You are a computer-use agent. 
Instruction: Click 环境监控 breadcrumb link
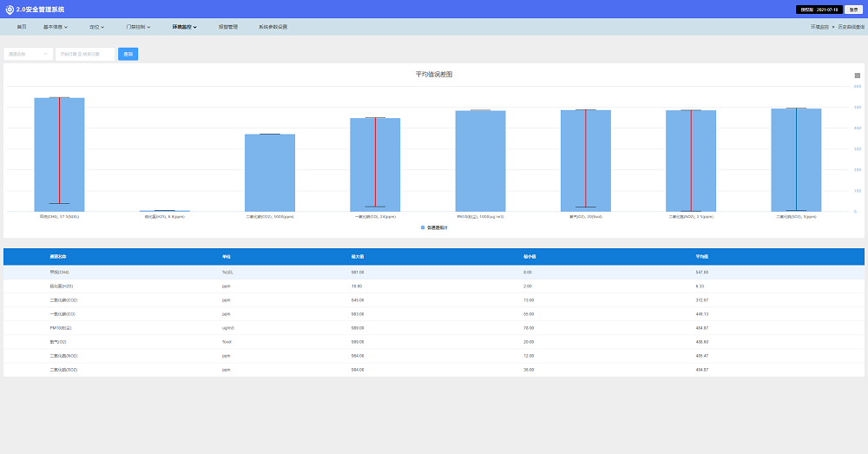819,27
